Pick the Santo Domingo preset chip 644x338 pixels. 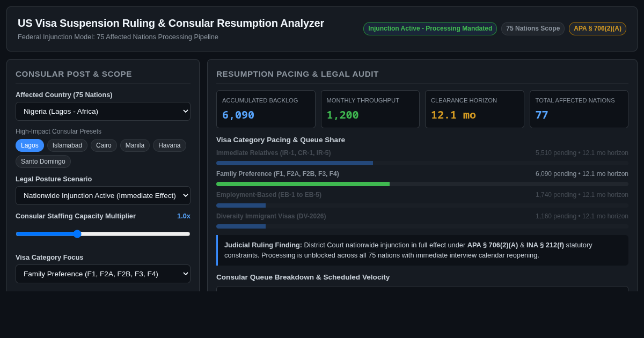point(43,161)
